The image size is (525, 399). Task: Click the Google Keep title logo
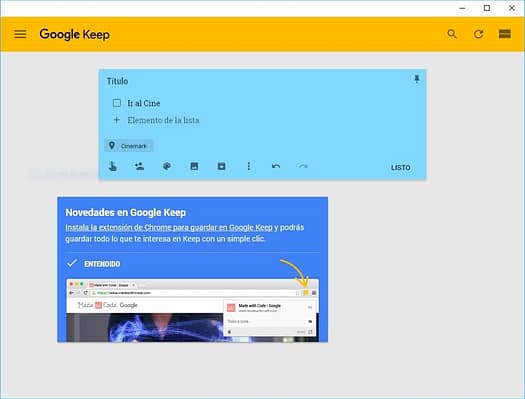coord(74,34)
